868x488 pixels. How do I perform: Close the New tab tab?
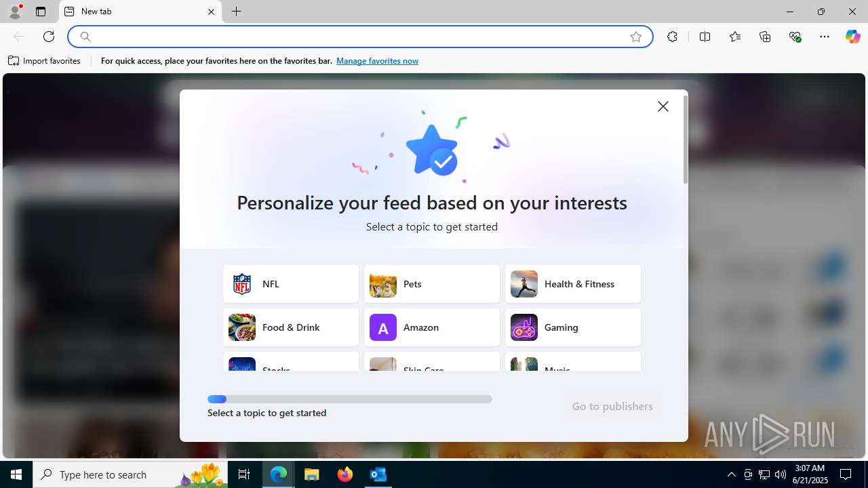[211, 12]
